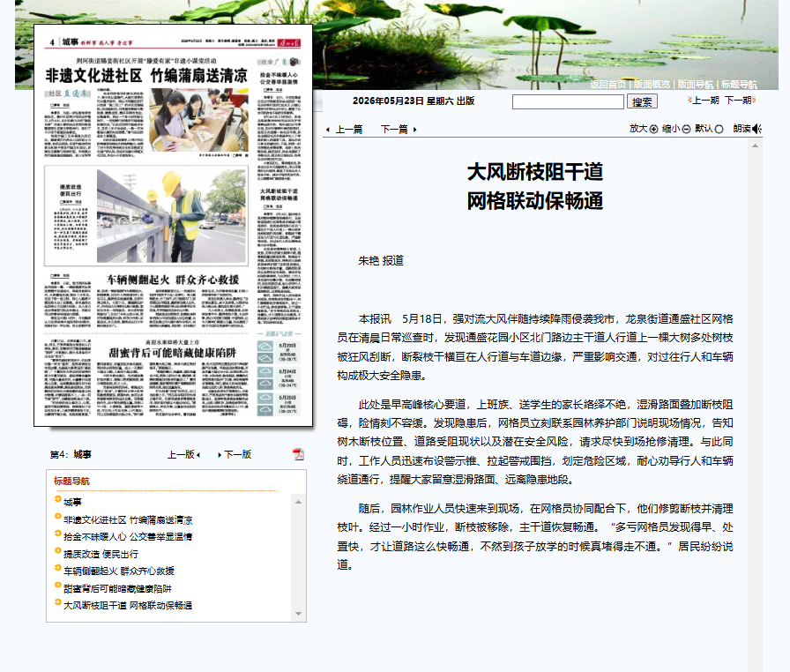
Task: Open 非遗文化进社区 竹编蒲扇送清凉 in list
Action: point(128,519)
